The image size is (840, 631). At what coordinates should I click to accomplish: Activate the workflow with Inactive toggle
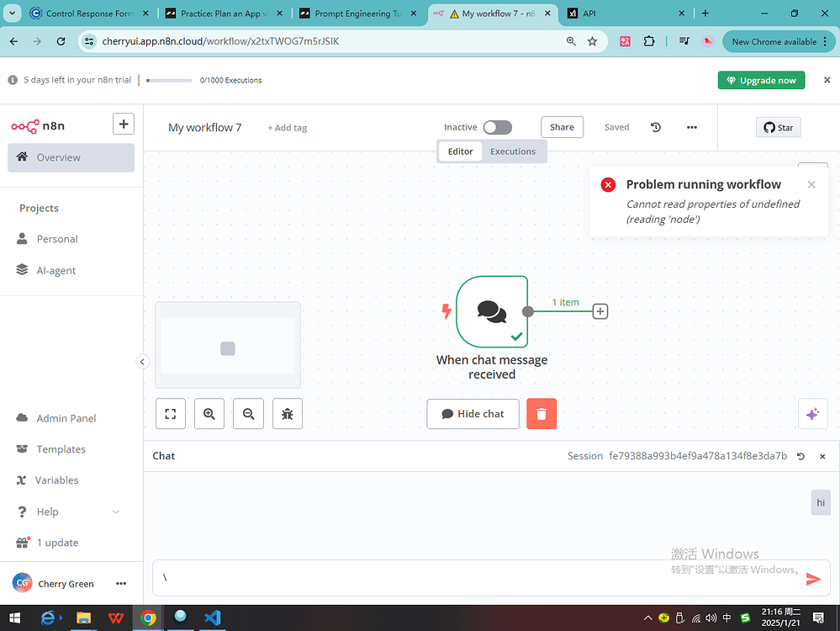tap(496, 126)
